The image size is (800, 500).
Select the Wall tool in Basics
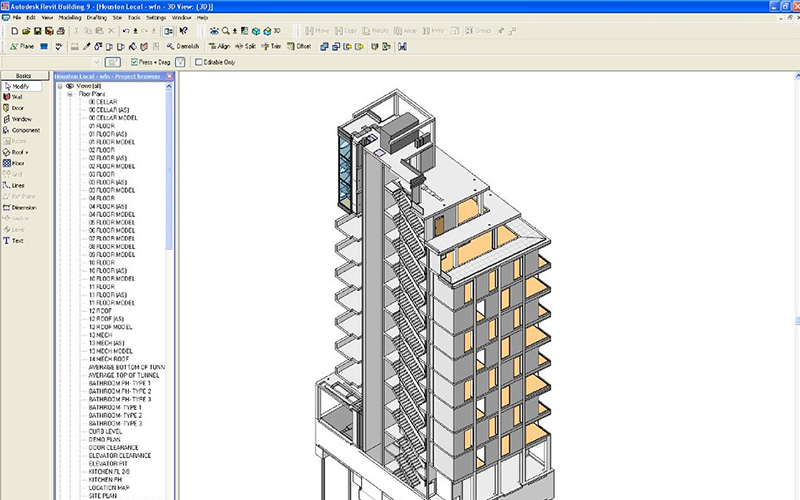click(17, 97)
